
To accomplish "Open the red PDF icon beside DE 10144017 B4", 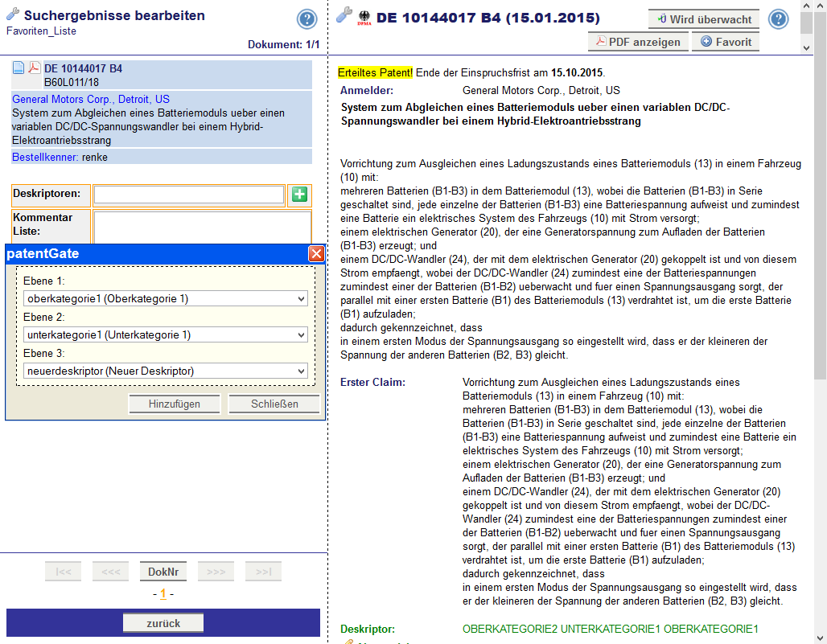I will coord(35,69).
